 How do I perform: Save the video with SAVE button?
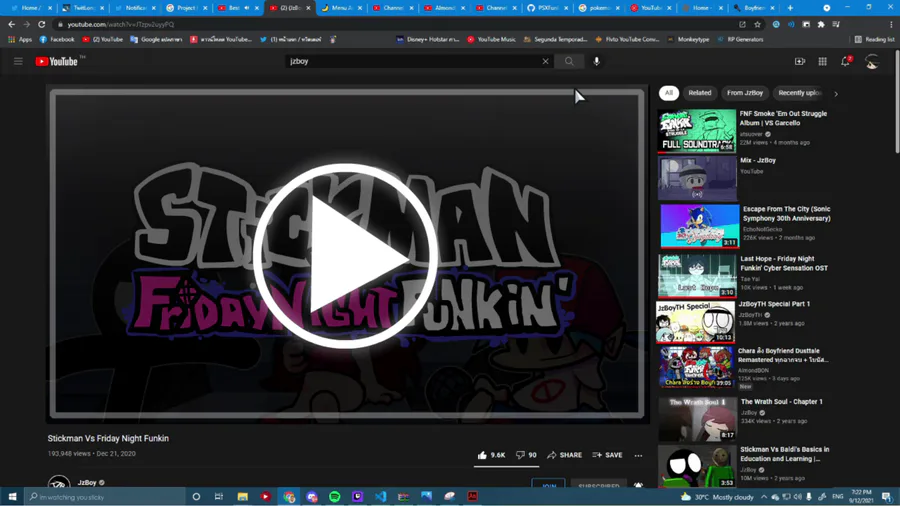(x=607, y=455)
